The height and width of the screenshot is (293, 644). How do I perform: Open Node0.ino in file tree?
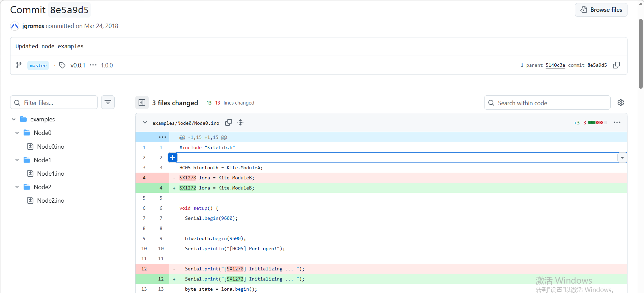tap(51, 146)
